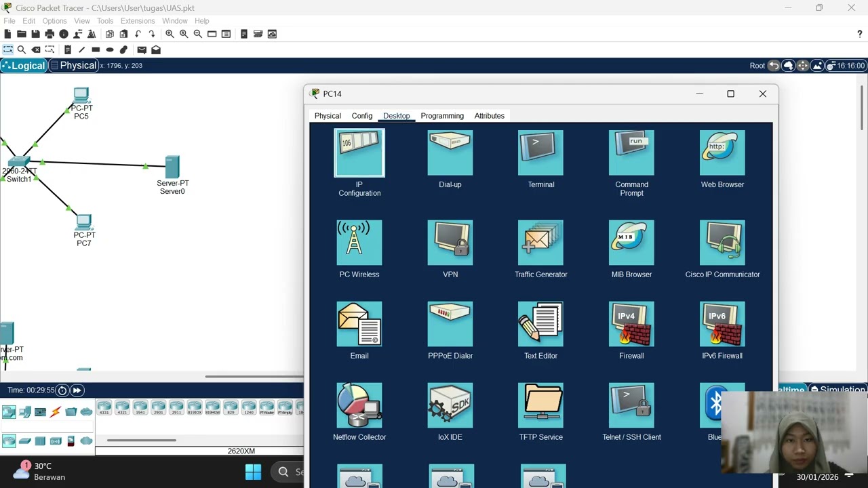
Task: Open the Extensions menu
Action: (x=138, y=21)
